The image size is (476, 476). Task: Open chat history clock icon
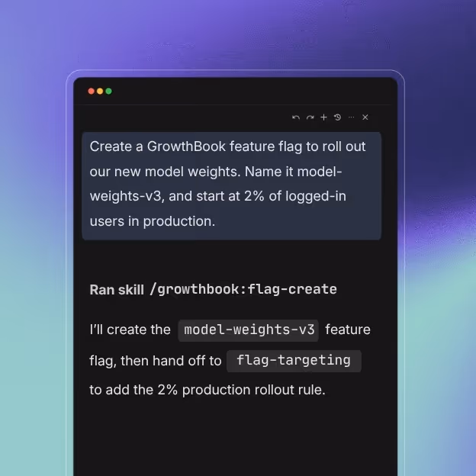tap(337, 117)
